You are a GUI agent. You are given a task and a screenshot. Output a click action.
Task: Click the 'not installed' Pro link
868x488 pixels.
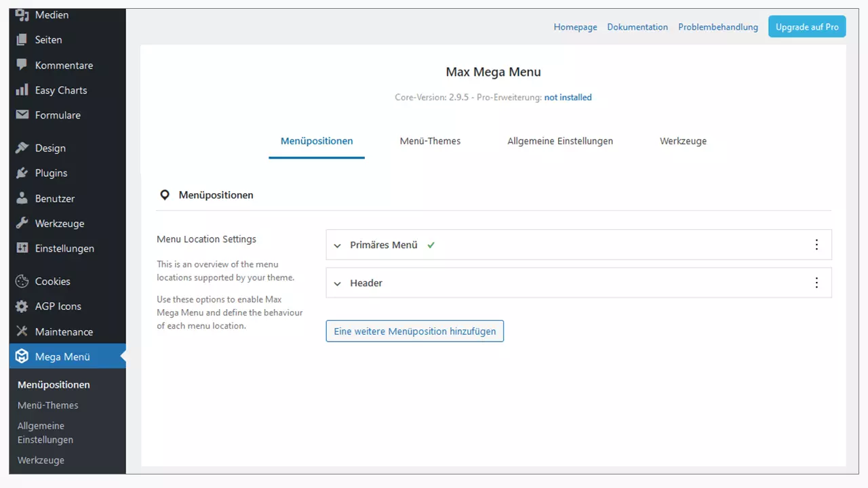coord(568,98)
